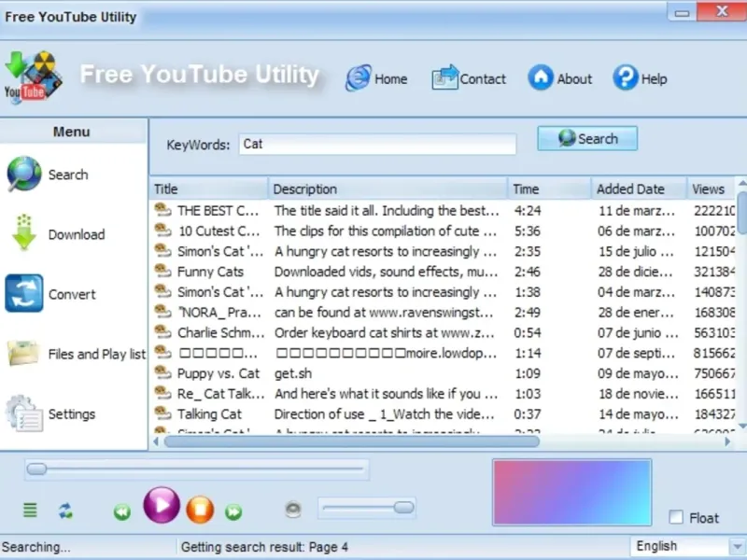Click the speaker mute icon
The image size is (747, 560).
(293, 509)
